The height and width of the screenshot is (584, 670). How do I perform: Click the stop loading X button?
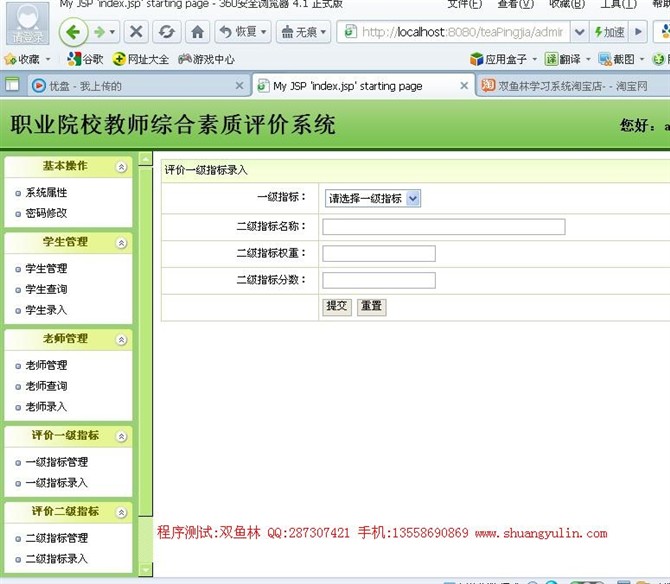[136, 32]
